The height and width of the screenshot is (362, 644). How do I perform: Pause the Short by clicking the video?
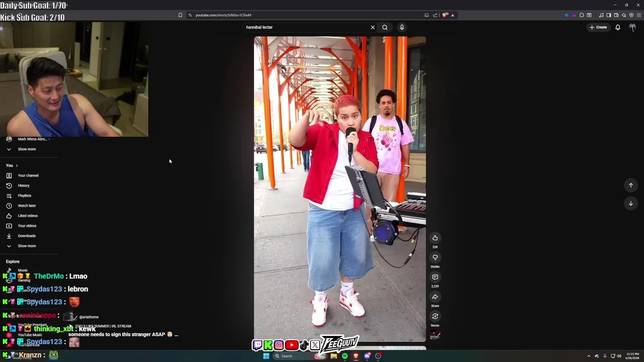pos(340,189)
